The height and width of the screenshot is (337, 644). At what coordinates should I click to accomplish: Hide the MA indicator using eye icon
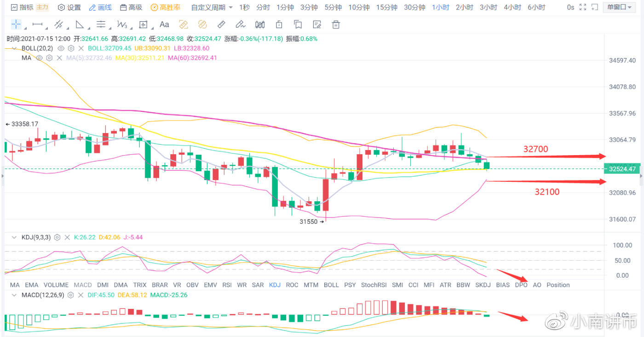(x=39, y=58)
